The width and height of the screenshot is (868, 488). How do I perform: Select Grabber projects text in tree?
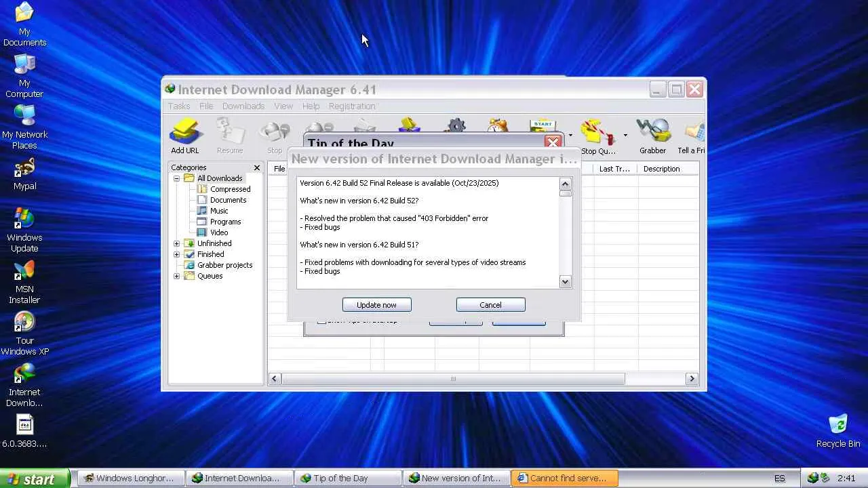coord(225,265)
